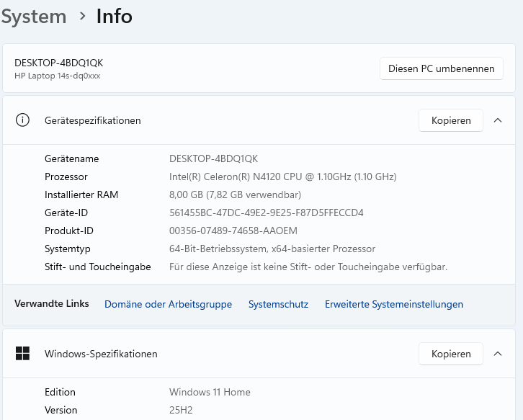Select the Geräte-ID value 561455BC-47DC-49E2-9E25-F87D5FFECCD4
Image resolution: width=523 pixels, height=420 pixels.
coord(266,213)
